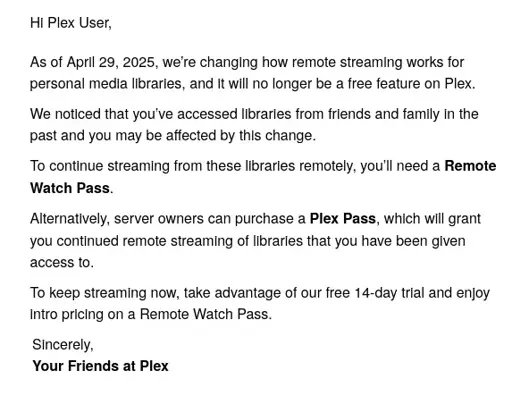Click the "personal media libraries" phrase
Screen dimensions: 512x396
coord(106,84)
